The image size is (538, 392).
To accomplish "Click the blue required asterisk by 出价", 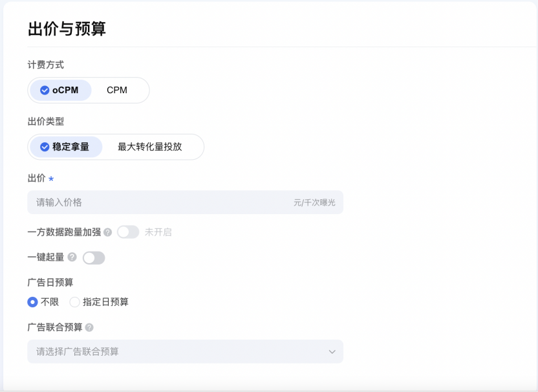I will (x=51, y=179).
